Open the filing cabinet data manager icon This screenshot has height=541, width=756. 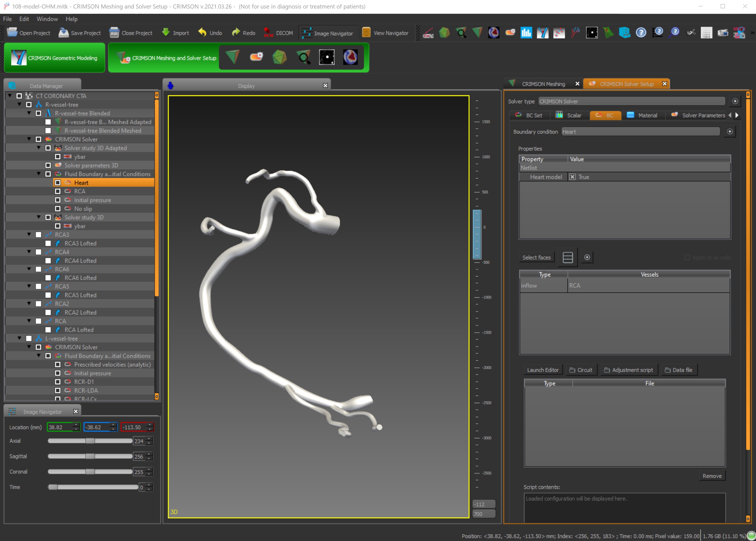click(624, 33)
